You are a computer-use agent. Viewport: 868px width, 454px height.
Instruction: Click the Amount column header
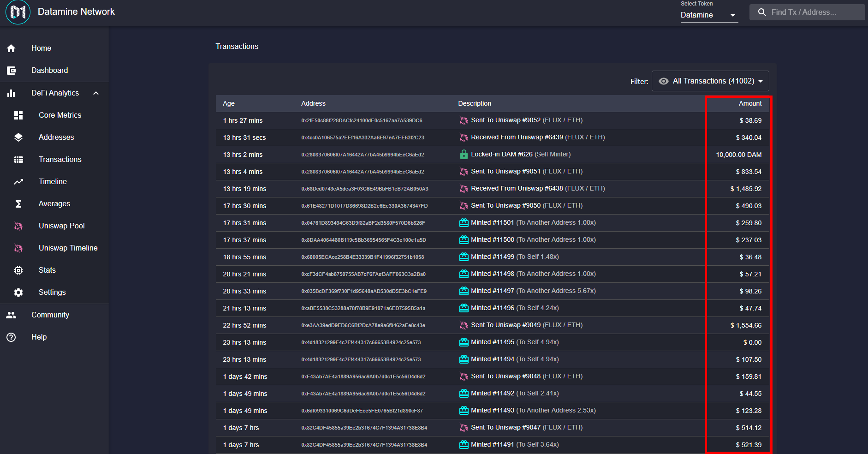(750, 103)
